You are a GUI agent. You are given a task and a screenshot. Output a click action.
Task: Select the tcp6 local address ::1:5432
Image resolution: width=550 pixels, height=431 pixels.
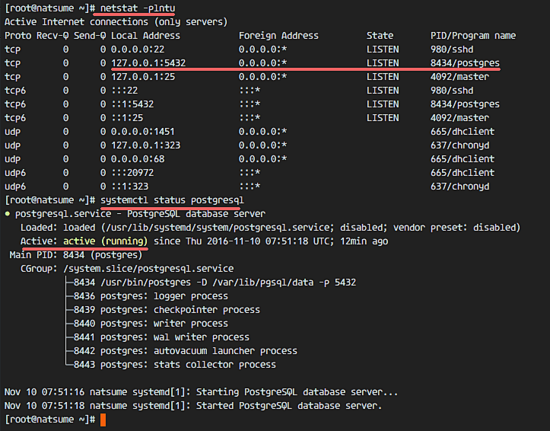pos(132,104)
